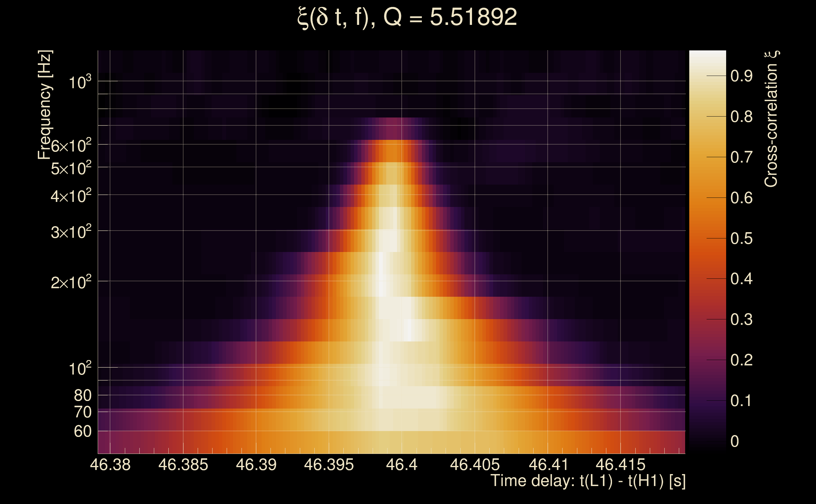This screenshot has height=504, width=816.
Task: Click the 46.415 x-axis tick label
Action: pyautogui.click(x=621, y=465)
